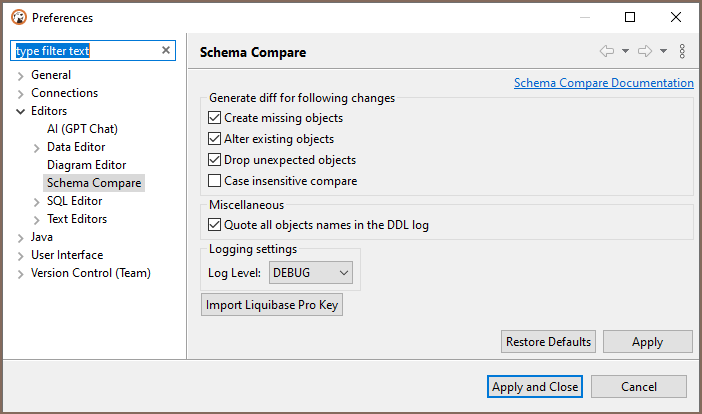Open the back history dropdown arrow
Image resolution: width=702 pixels, height=414 pixels.
[625, 51]
